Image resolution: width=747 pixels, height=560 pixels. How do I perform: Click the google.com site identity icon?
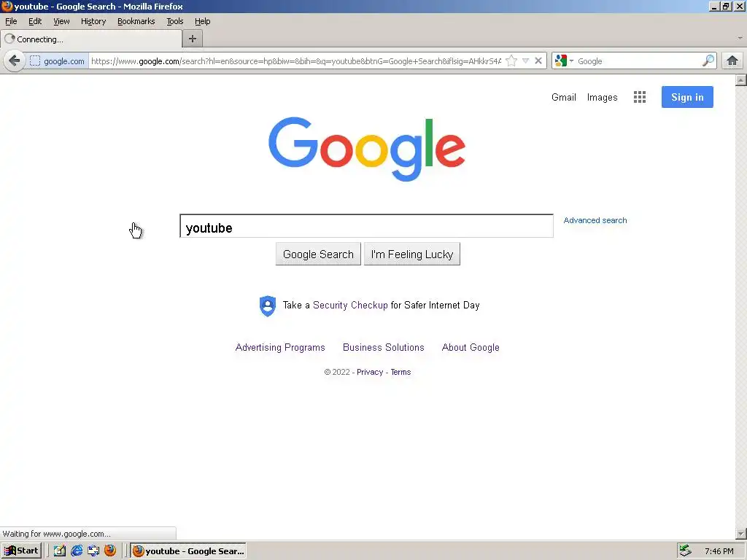tap(35, 61)
